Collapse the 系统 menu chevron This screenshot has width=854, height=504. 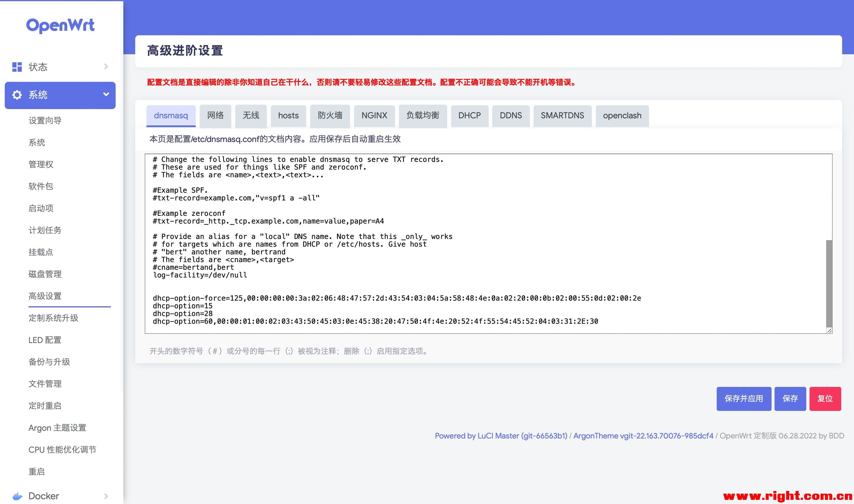click(106, 94)
